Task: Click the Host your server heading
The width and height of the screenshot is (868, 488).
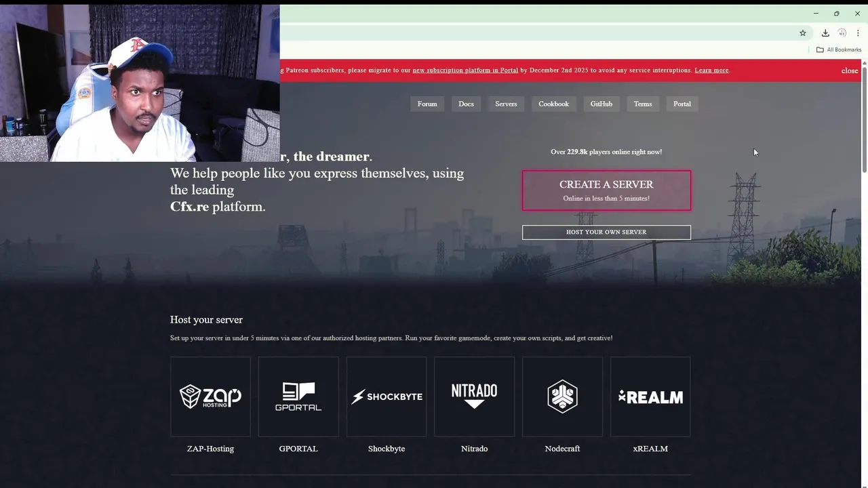Action: (206, 320)
